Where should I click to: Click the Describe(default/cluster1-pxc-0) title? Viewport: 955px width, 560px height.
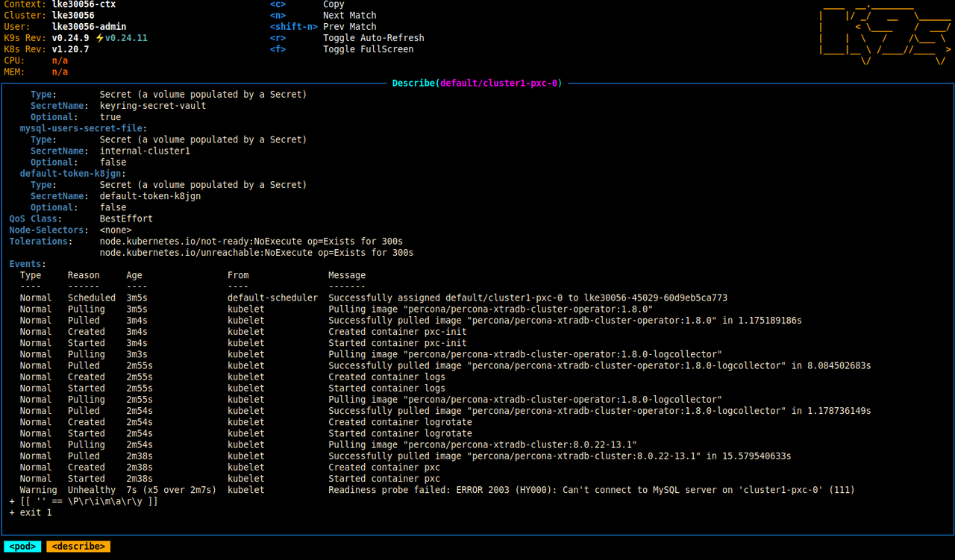pyautogui.click(x=477, y=84)
